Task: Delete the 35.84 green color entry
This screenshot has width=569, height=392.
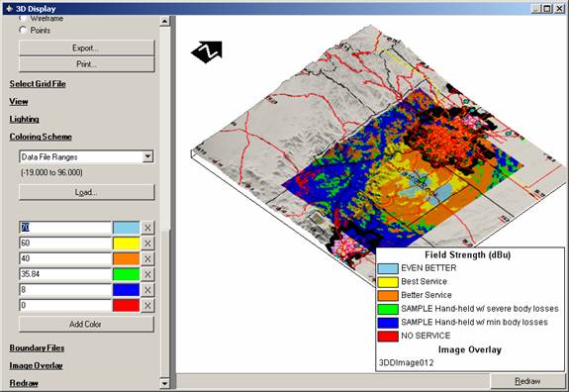Action: (147, 274)
